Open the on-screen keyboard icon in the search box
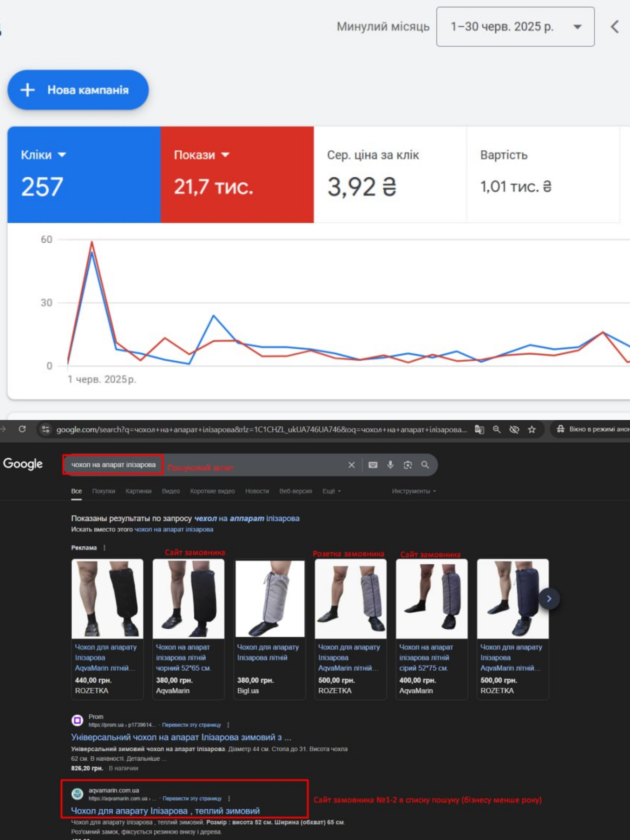630x840 pixels. pyautogui.click(x=373, y=465)
